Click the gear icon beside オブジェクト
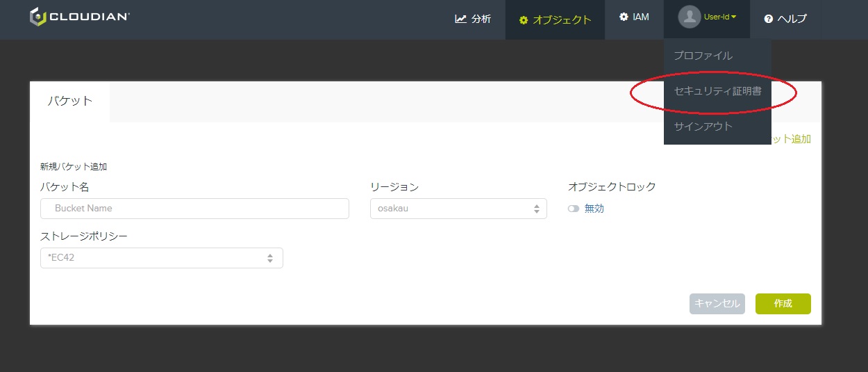The width and height of the screenshot is (868, 372). 524,20
